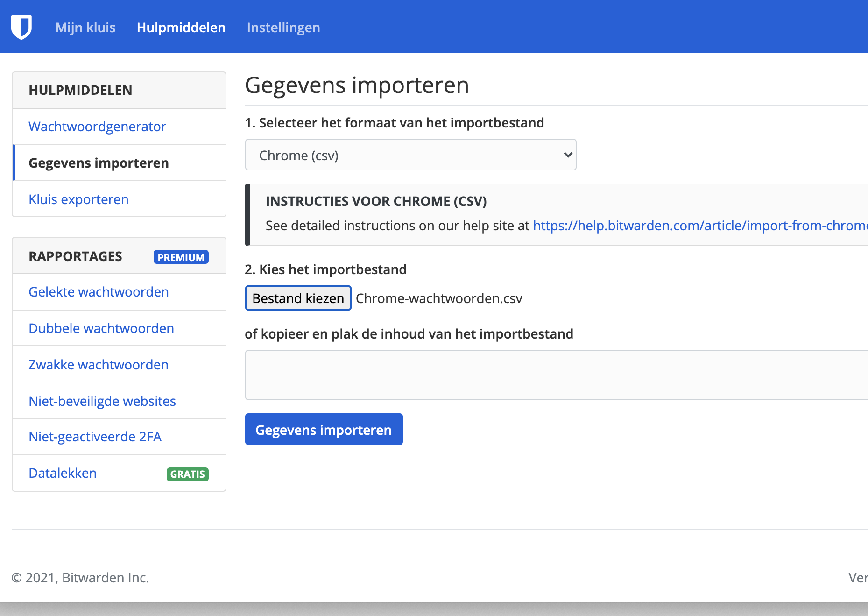The width and height of the screenshot is (868, 616).
Task: Click into the paste import contents text area
Action: click(557, 375)
